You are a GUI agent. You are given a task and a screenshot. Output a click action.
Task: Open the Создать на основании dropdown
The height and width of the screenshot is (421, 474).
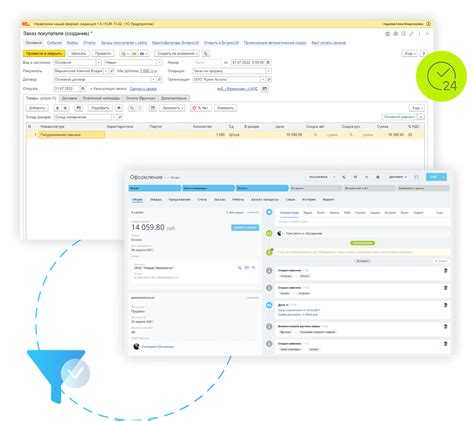[x=177, y=53]
